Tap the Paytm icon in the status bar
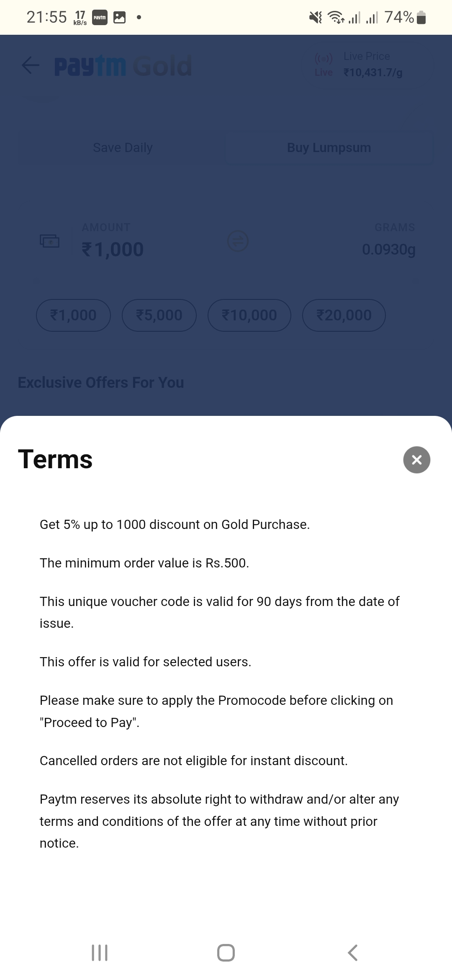This screenshot has width=452, height=980. tap(99, 17)
